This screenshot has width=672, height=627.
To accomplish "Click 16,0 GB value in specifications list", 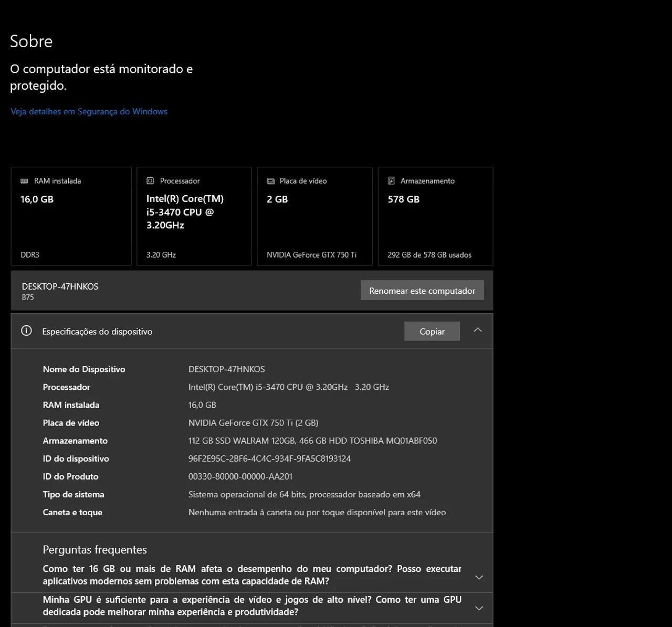I will pyautogui.click(x=202, y=405).
